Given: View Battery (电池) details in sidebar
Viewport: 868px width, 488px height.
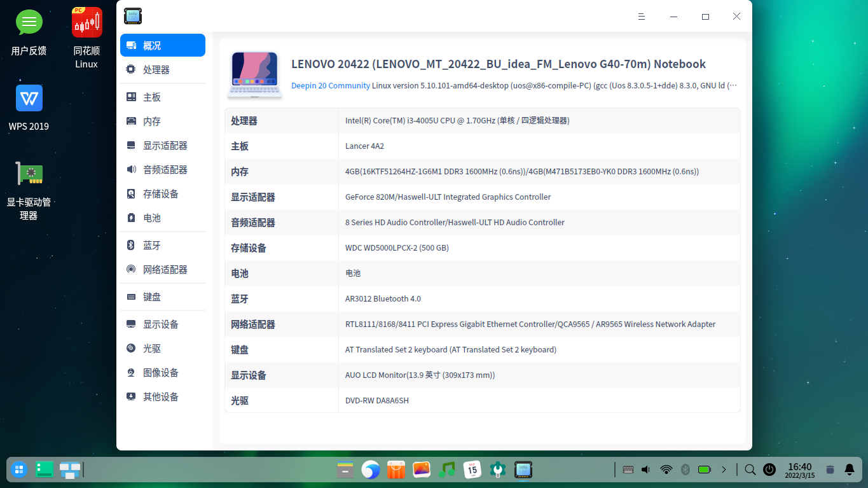Looking at the screenshot, I should coord(153,218).
